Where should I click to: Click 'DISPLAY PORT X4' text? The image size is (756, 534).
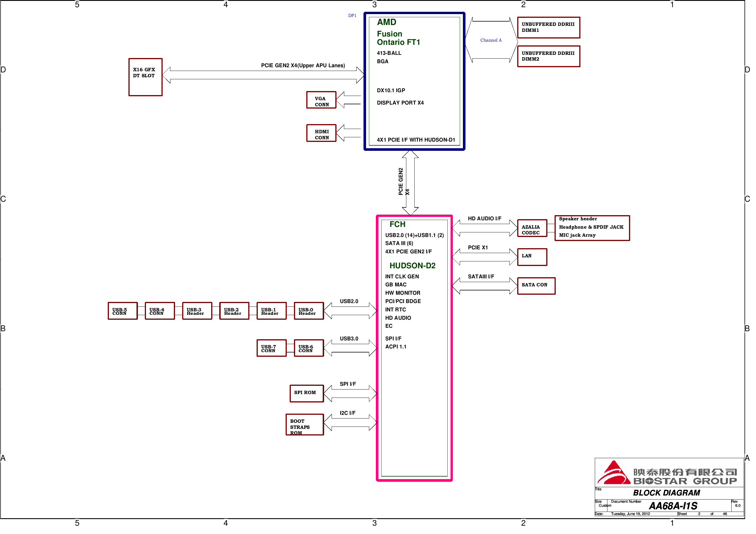(x=400, y=103)
